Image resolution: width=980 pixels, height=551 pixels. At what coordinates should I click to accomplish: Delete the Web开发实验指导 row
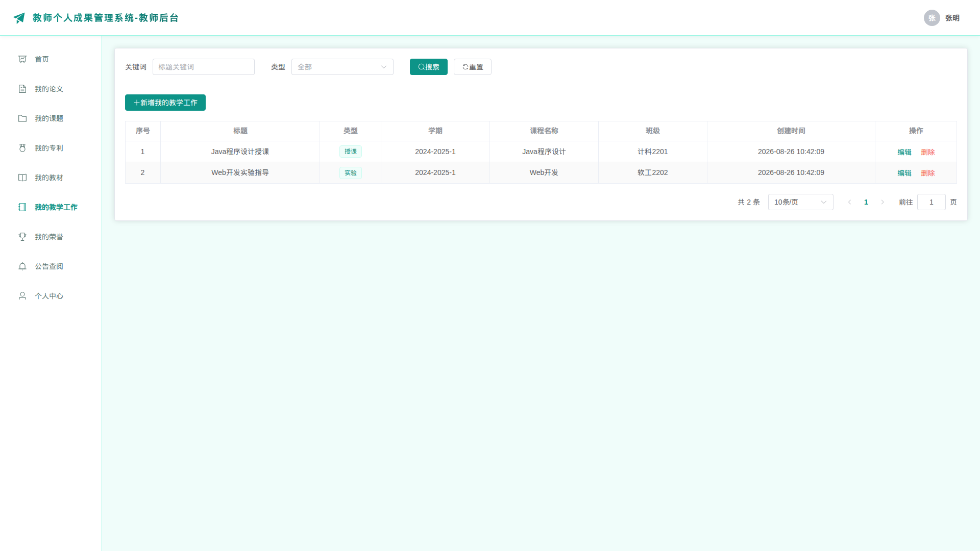[x=928, y=173]
